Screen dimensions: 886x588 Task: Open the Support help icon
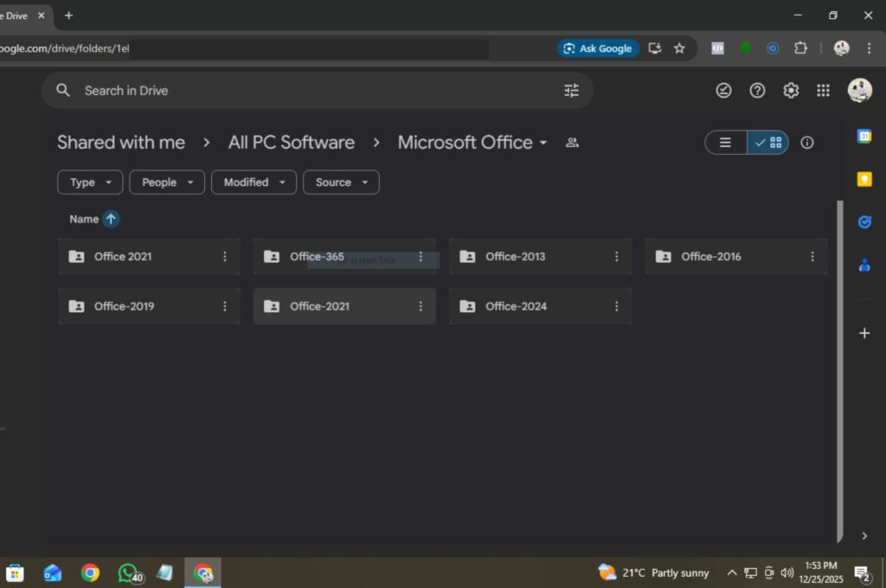click(x=757, y=91)
